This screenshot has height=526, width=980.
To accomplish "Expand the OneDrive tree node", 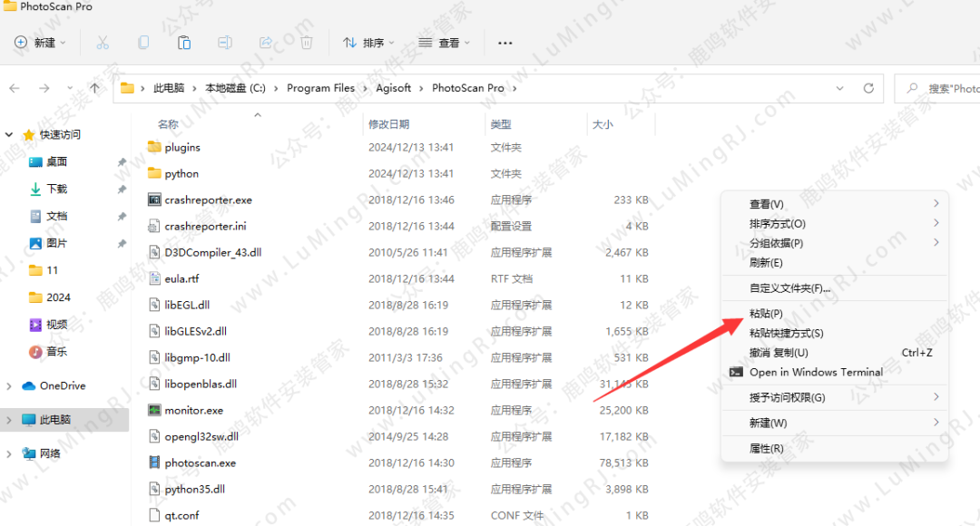I will (x=9, y=386).
